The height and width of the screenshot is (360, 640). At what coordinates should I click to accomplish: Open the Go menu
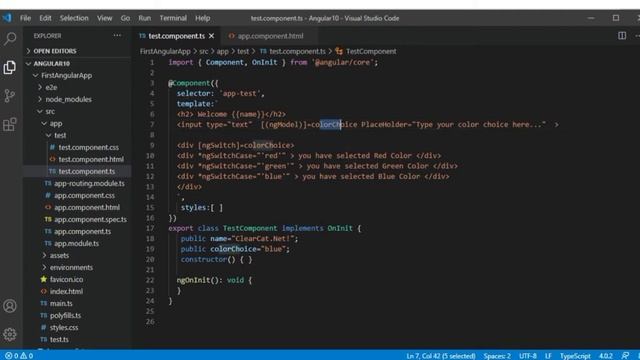[125, 18]
